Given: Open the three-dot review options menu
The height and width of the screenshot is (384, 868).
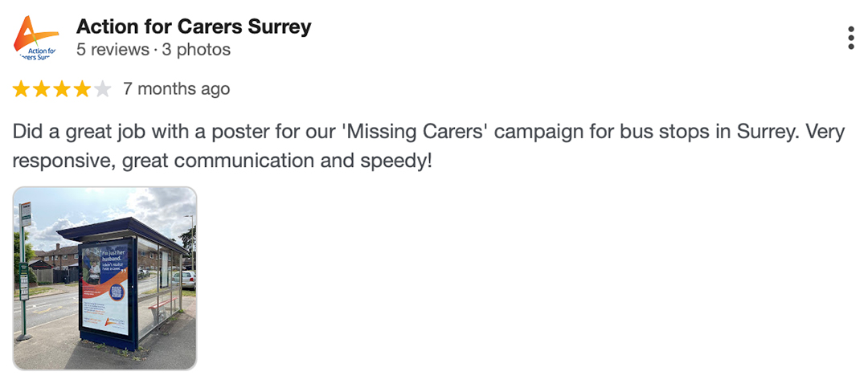Looking at the screenshot, I should point(850,38).
